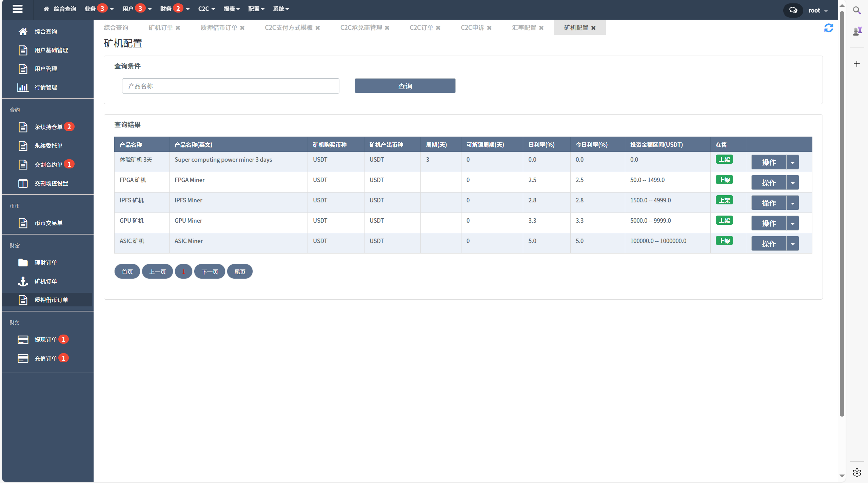868x483 pixels.
Task: Click the 充值订单 sidebar icon
Action: (x=22, y=358)
